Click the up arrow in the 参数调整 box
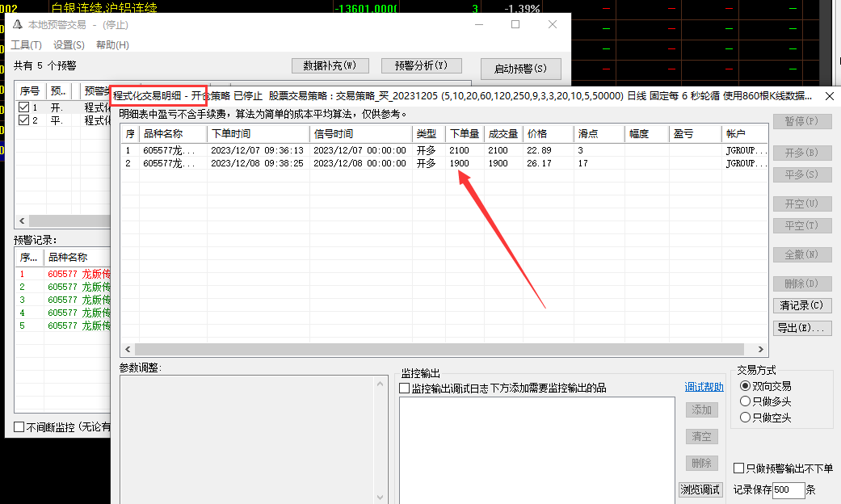 point(381,384)
